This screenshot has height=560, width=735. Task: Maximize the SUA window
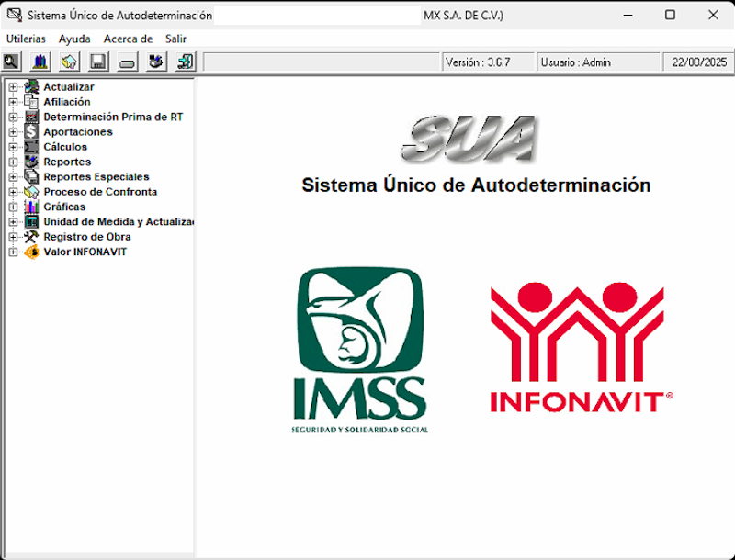click(671, 15)
